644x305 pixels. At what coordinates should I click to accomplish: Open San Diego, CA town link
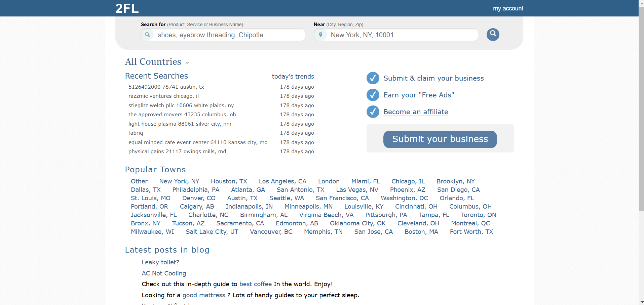(x=458, y=190)
